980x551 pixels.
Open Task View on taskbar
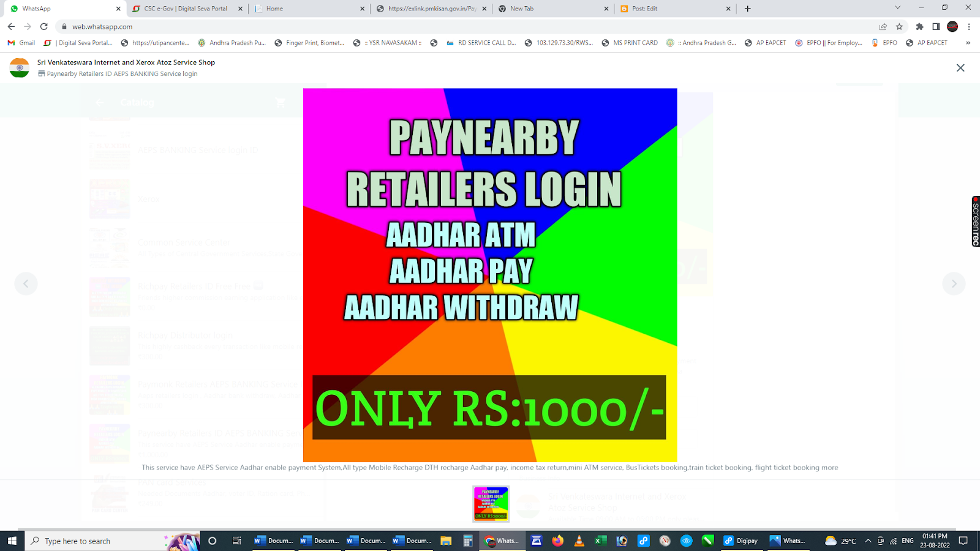click(x=236, y=541)
